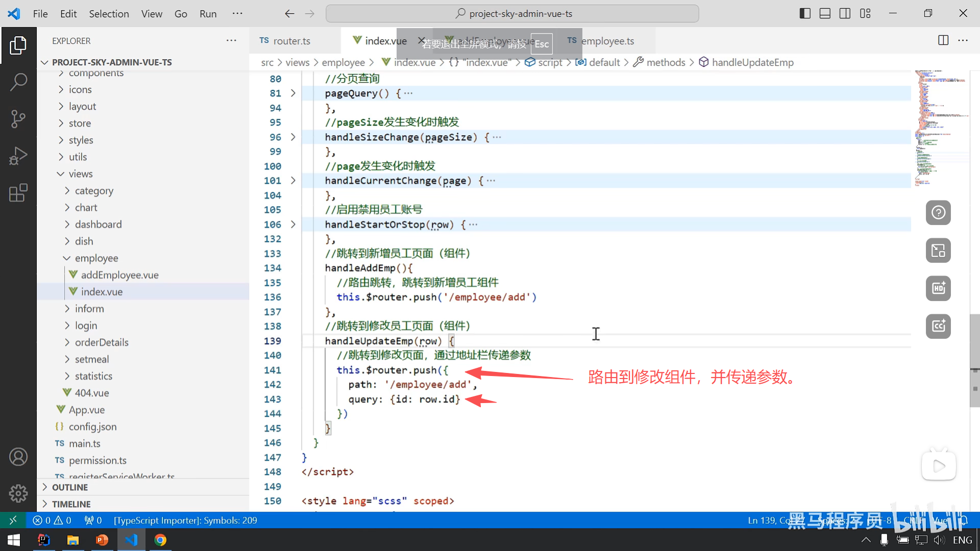The image size is (980, 551).
Task: Open addEmployee.vue in the explorer
Action: tap(119, 275)
